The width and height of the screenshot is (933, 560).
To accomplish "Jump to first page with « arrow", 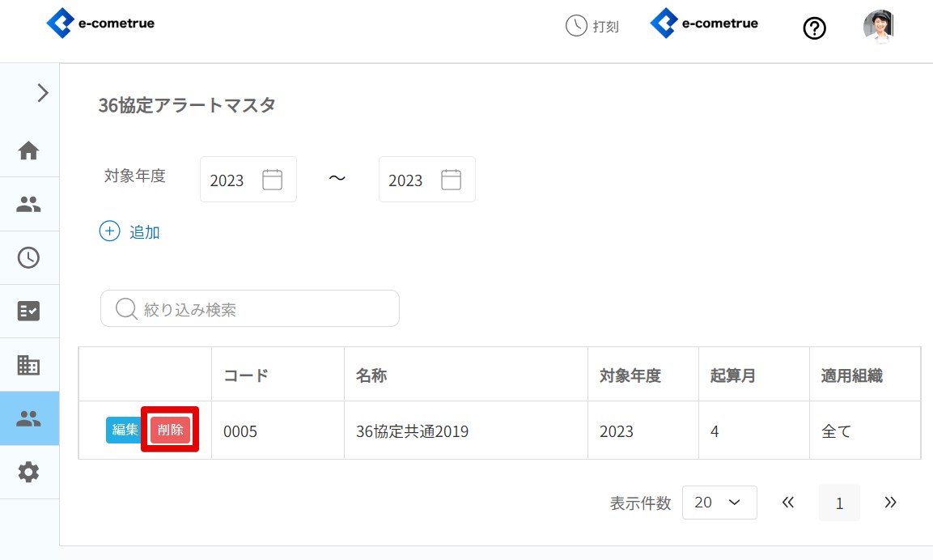I will click(788, 503).
